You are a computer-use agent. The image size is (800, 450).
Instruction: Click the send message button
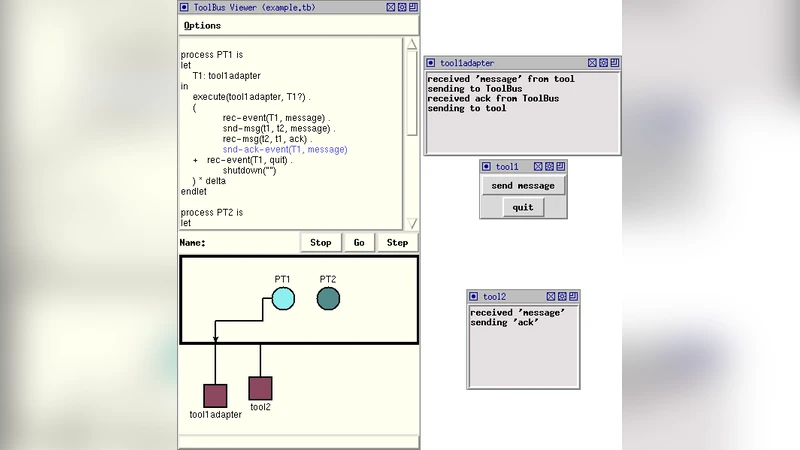(x=523, y=186)
